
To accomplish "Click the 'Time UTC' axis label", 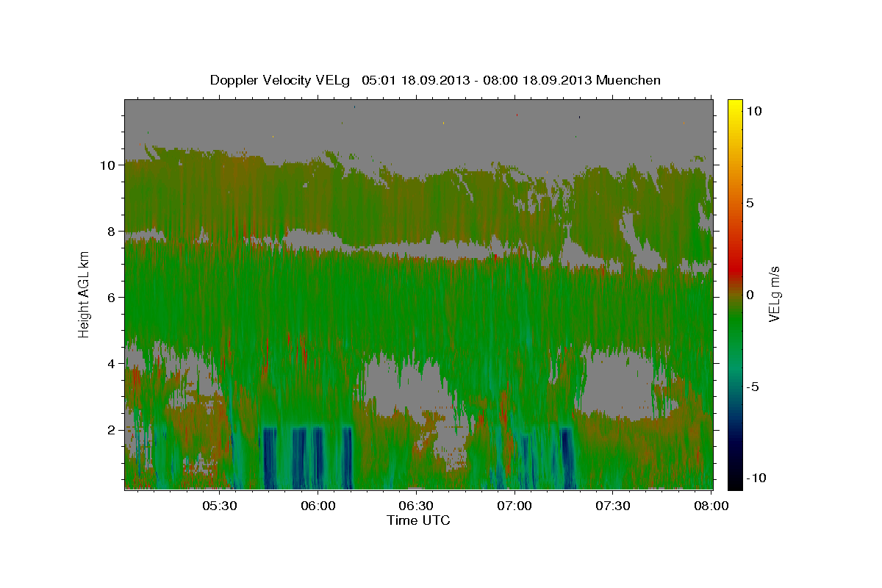I will click(x=418, y=520).
